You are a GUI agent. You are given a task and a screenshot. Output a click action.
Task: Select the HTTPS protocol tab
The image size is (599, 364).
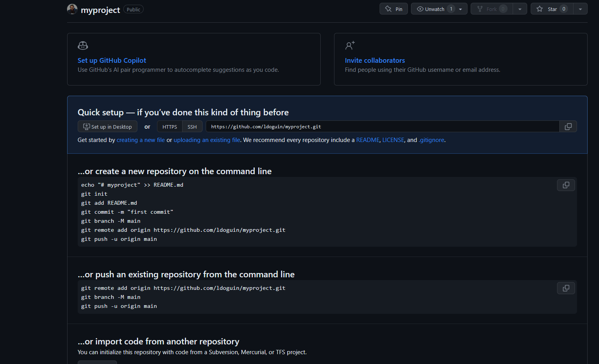[170, 127]
